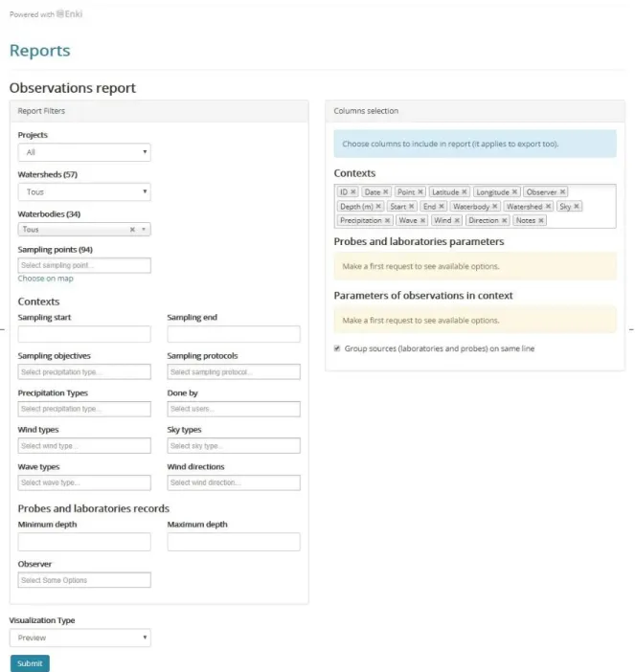Clear the Waterbodies Tous selection

(x=132, y=230)
